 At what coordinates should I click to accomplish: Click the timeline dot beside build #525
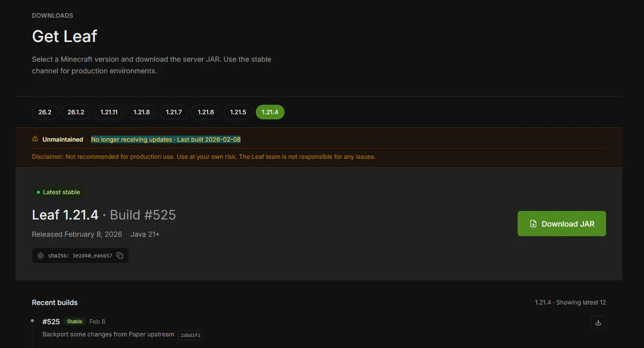coord(32,321)
